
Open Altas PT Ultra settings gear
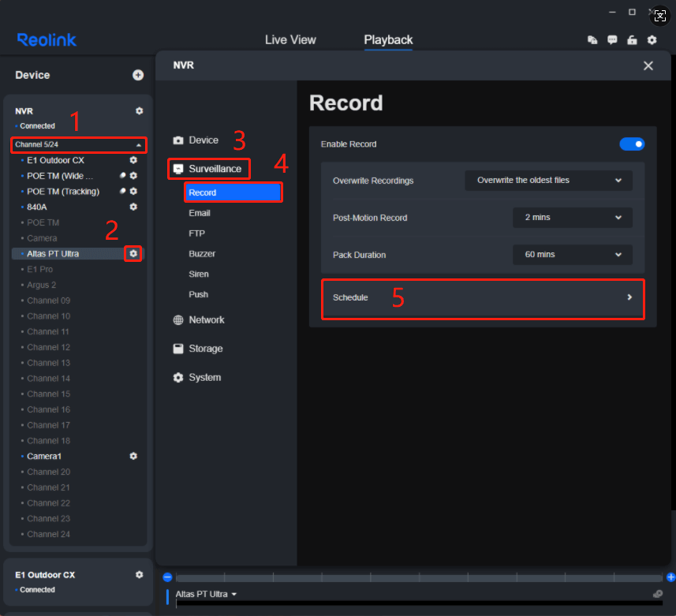coord(133,253)
